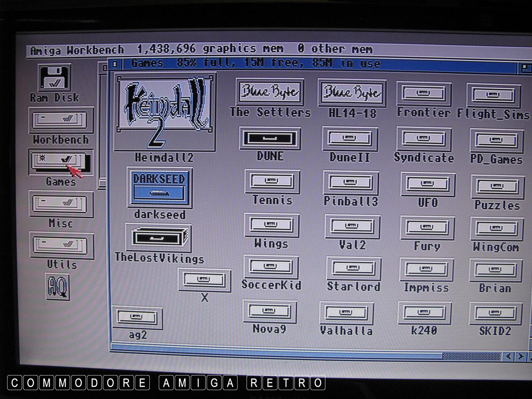Select the darkseed drawer icon
532x399 pixels.
159,188
